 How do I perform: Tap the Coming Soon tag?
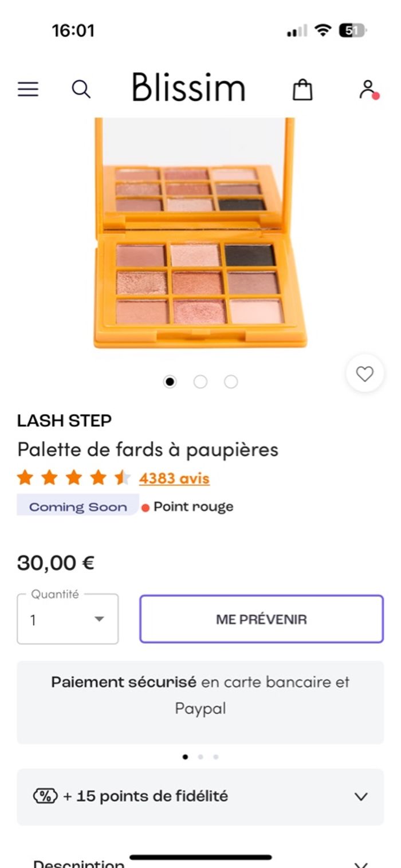coord(78,506)
